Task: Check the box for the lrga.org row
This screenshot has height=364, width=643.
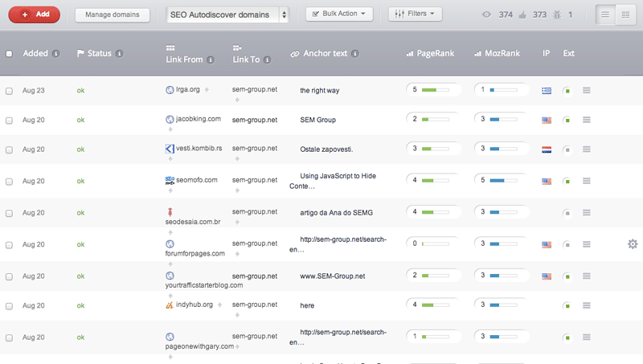Action: click(x=9, y=91)
